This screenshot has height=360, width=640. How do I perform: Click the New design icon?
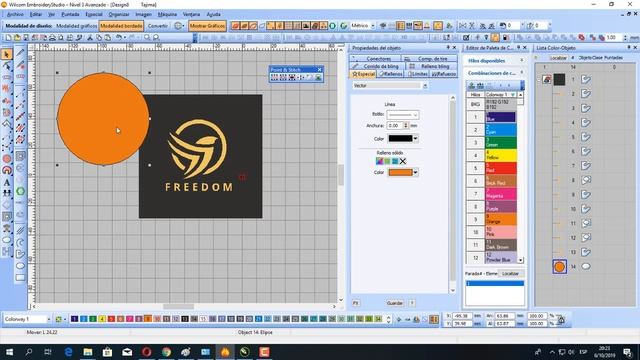tap(8, 38)
